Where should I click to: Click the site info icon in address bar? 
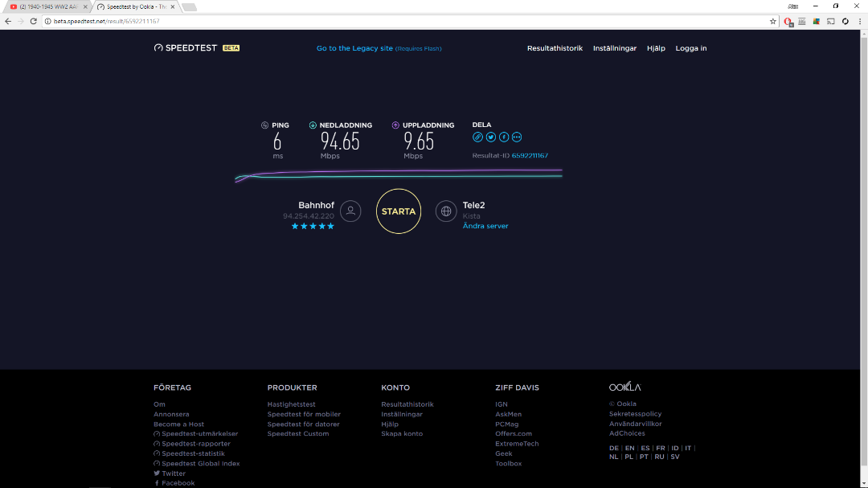coord(47,21)
